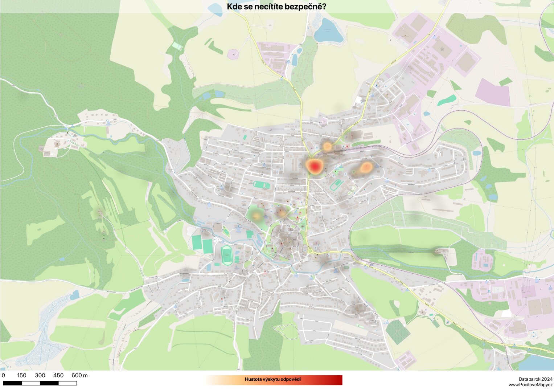
Task: Open the www.PocitoveMapy.cz link
Action: pos(530,385)
